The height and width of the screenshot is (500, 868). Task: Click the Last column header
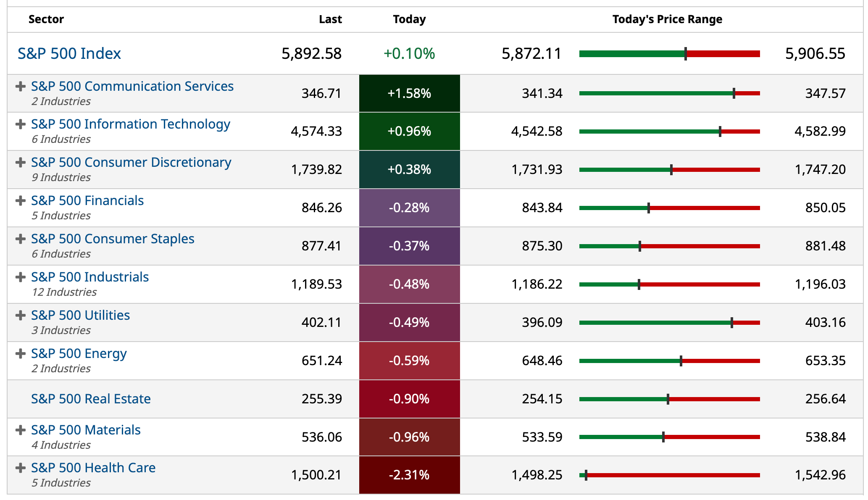tap(330, 19)
